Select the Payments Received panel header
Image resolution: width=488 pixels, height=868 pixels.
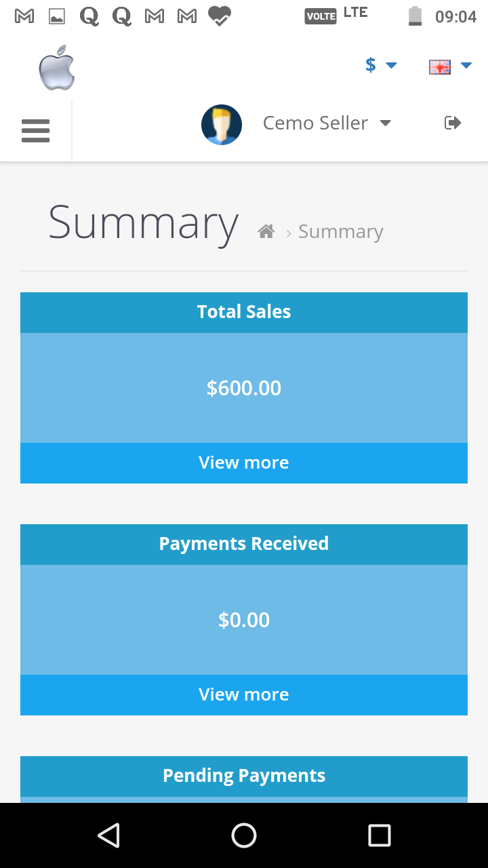tap(244, 545)
